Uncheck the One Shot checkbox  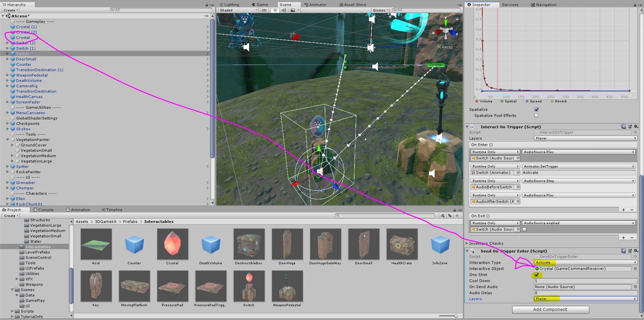coord(537,275)
